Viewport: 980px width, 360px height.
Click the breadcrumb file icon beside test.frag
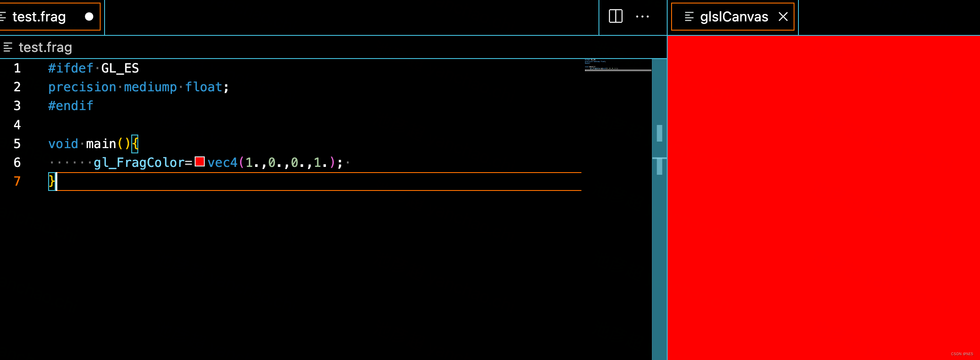tap(8, 47)
